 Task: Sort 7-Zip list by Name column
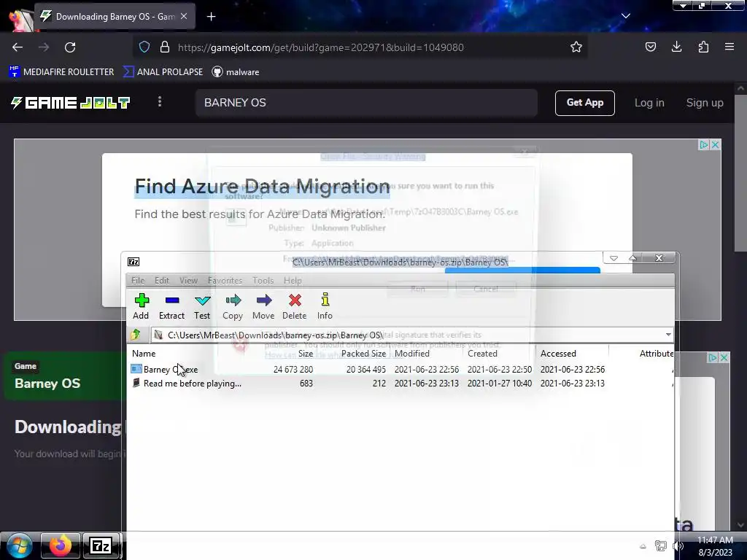[x=144, y=354]
